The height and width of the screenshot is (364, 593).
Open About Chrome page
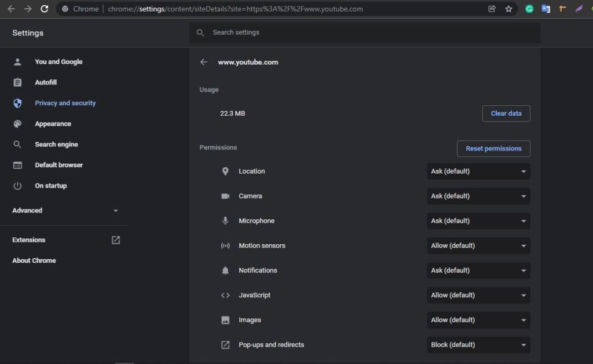(x=34, y=260)
